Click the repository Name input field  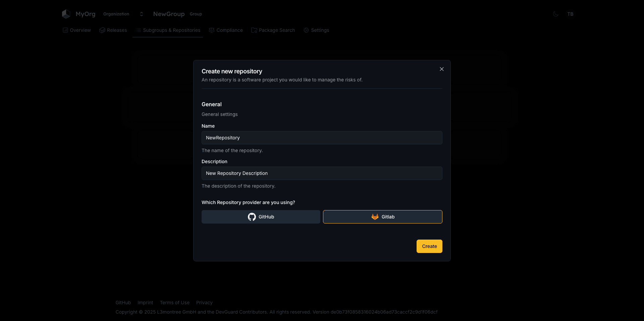point(322,138)
